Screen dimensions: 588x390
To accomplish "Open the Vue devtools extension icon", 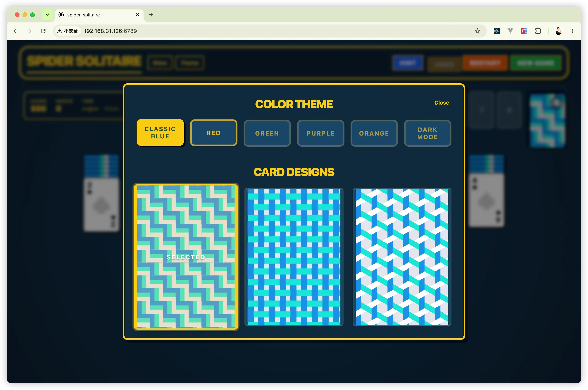I will pos(510,31).
